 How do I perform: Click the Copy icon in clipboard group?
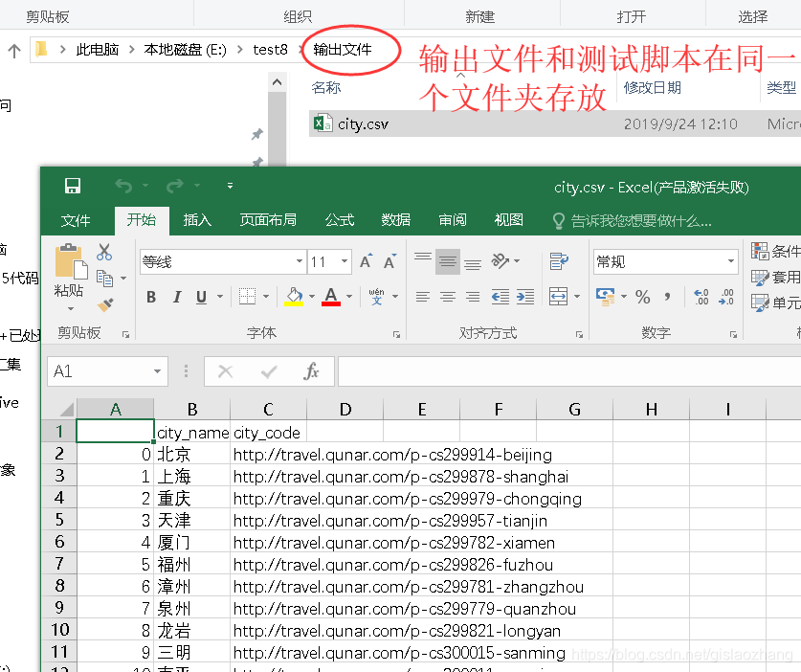pyautogui.click(x=104, y=278)
